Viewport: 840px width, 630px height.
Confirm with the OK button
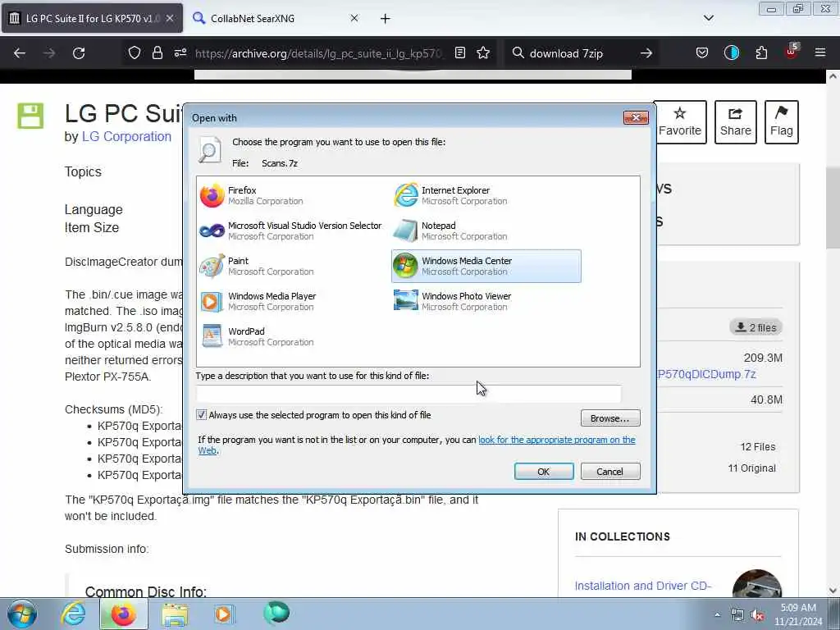tap(544, 472)
